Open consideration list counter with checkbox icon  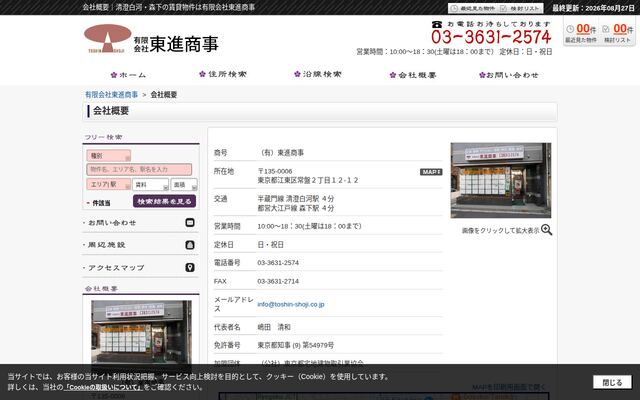tap(617, 33)
